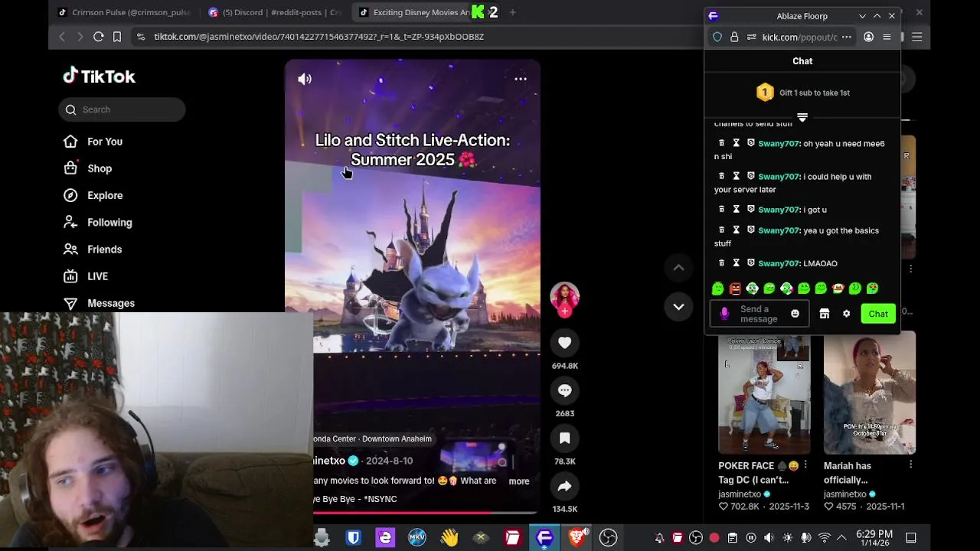Open Brave browser in the taskbar
Image resolution: width=980 pixels, height=551 pixels.
point(577,538)
